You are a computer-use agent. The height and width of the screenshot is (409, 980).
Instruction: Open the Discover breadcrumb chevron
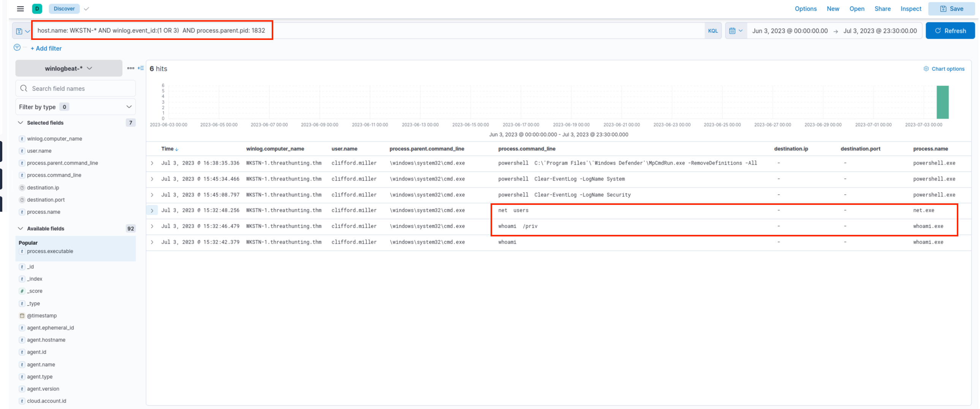(x=86, y=9)
